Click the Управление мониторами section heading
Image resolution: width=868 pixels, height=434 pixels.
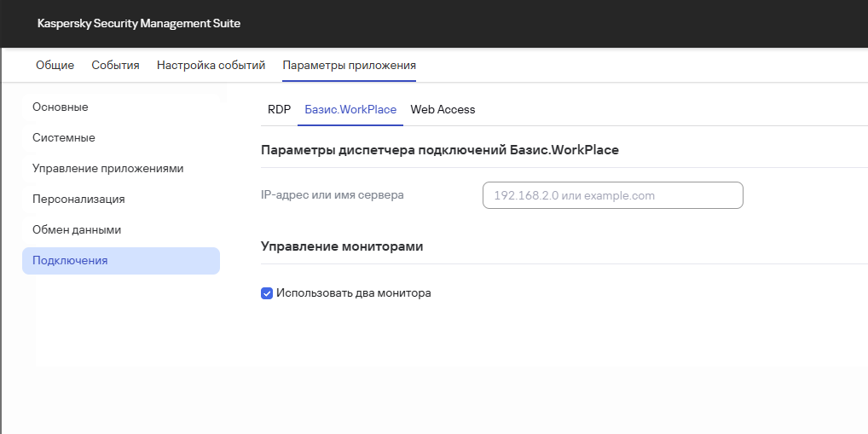pyautogui.click(x=342, y=246)
